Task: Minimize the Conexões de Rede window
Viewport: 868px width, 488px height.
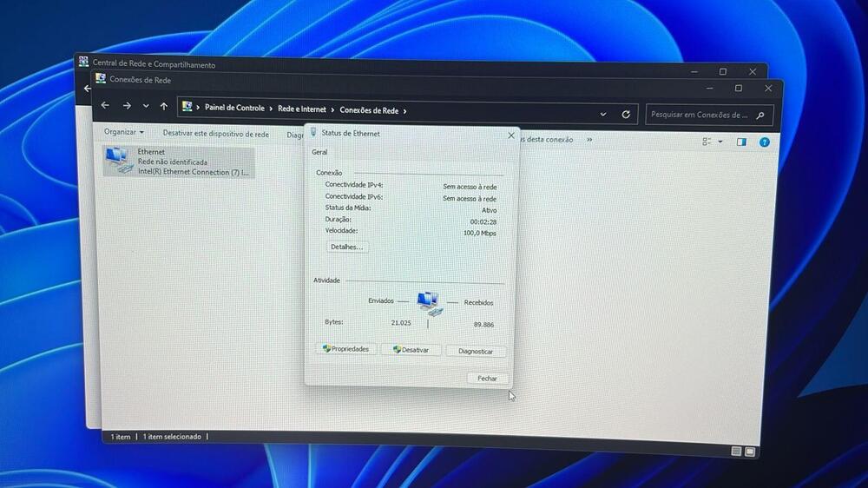Action: click(x=710, y=88)
